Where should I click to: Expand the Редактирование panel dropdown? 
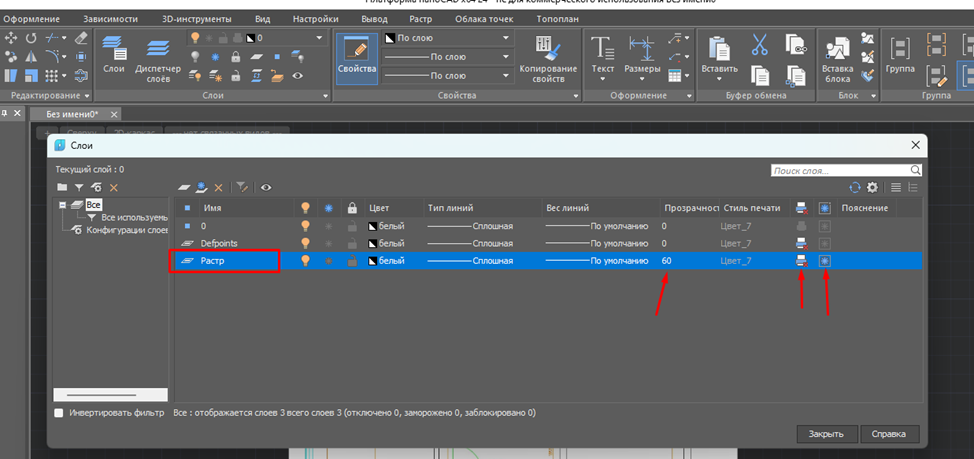(88, 95)
